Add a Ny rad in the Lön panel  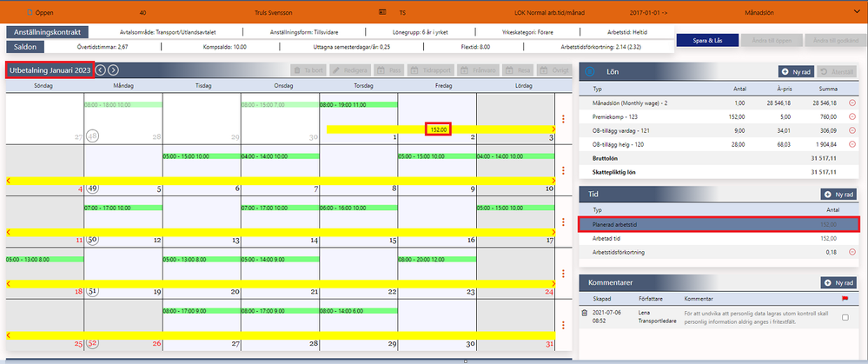point(796,71)
